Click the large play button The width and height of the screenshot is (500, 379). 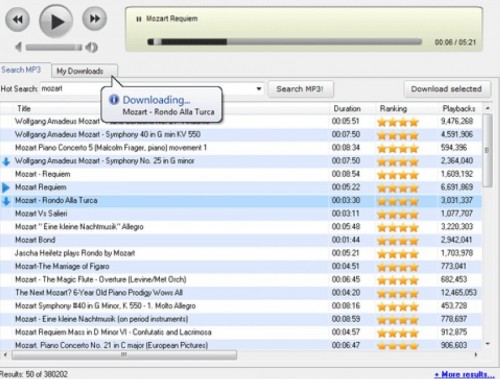(56, 21)
